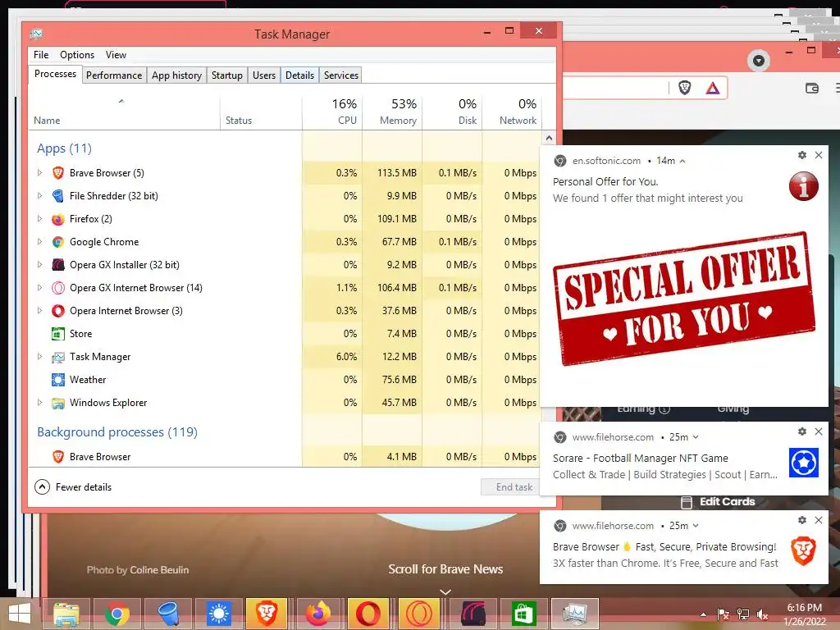Click the Google Chrome icon in process list

pos(58,242)
